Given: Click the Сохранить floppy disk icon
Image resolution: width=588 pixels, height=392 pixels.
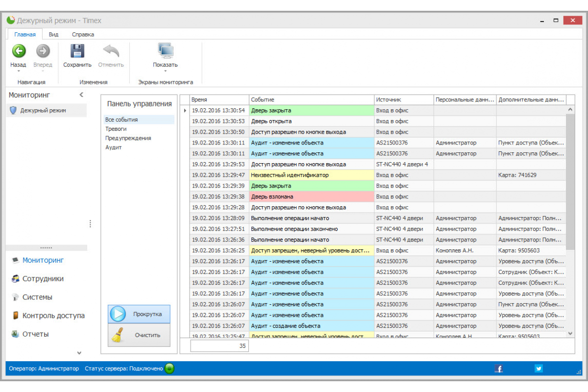Looking at the screenshot, I should pos(77,50).
